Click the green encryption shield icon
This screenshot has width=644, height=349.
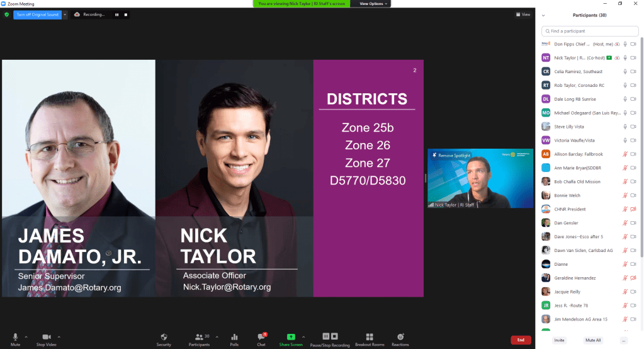7,14
